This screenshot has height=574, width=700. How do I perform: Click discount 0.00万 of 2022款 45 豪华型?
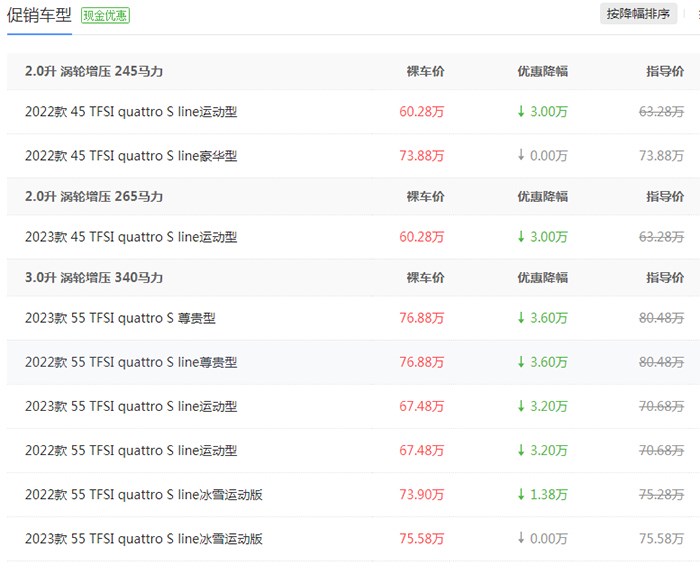[542, 156]
